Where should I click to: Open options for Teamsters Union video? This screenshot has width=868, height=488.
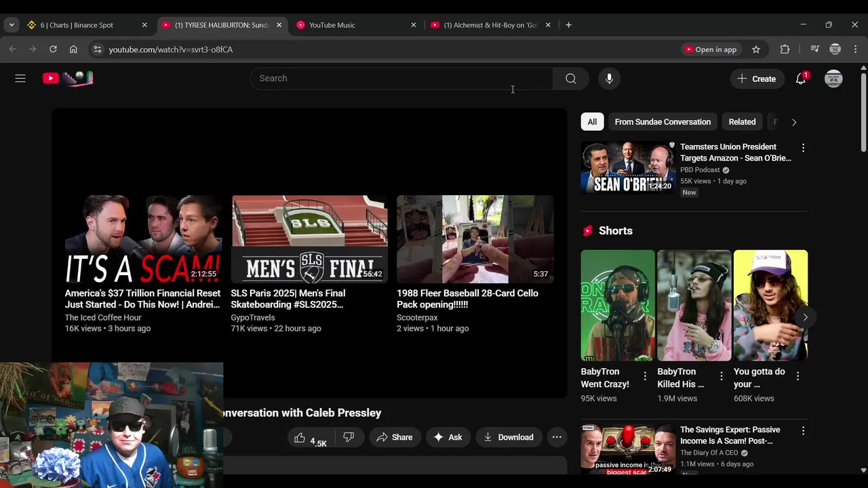(x=803, y=148)
